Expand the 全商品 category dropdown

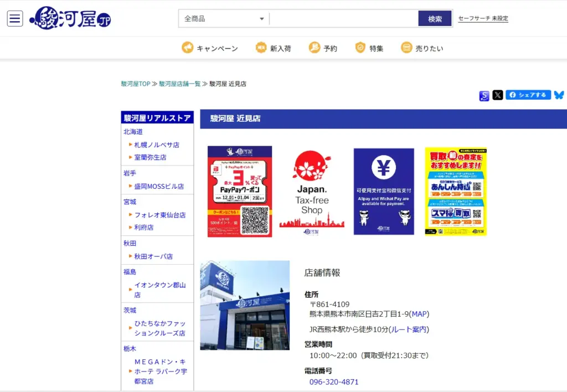[x=224, y=19]
